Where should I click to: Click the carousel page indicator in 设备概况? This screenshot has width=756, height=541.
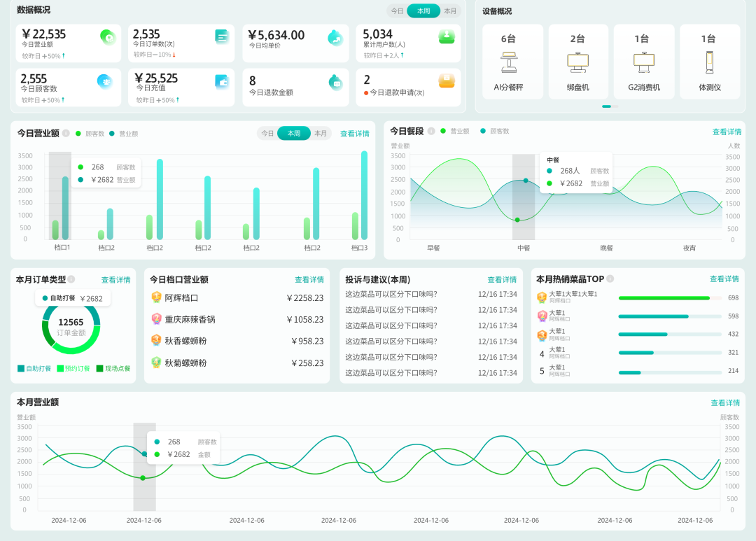click(x=610, y=106)
